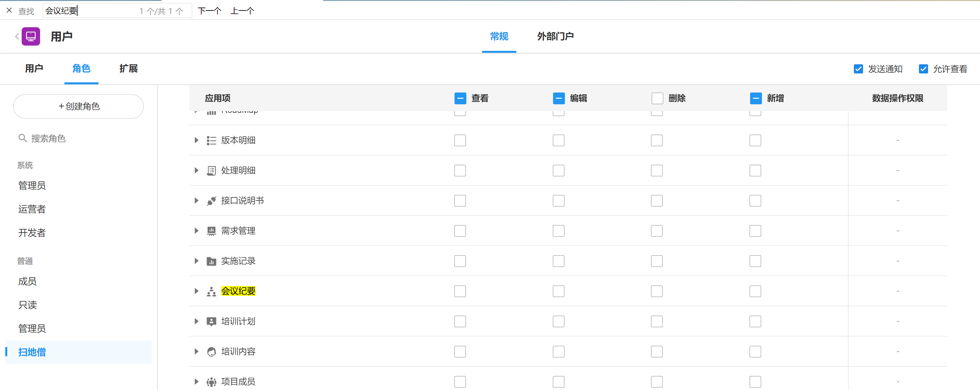Screen dimensions: 980x390
Task: Click the 接口说明书 plug icon
Action: 211,201
